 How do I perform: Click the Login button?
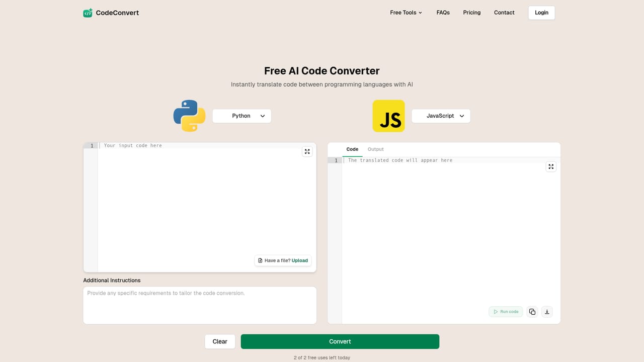[541, 13]
